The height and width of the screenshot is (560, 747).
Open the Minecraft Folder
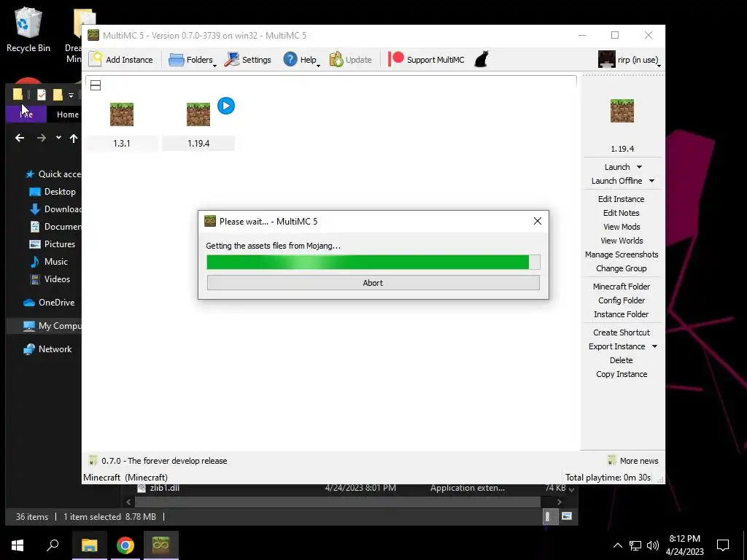point(622,286)
